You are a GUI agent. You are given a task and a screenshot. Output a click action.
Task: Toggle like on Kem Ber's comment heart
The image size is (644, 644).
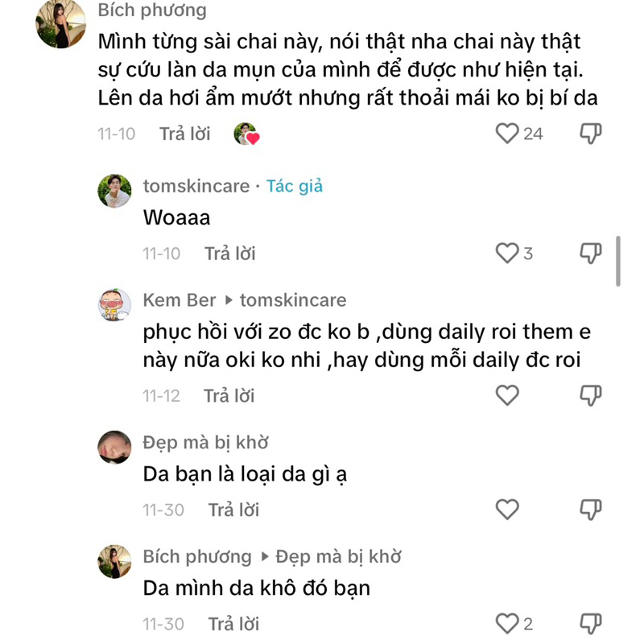point(508,394)
